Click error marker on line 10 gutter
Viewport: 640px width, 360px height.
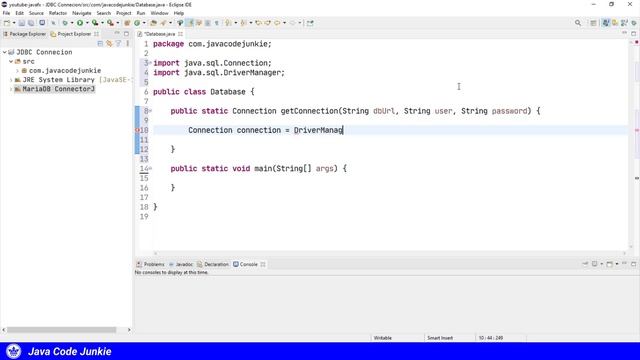[x=137, y=130]
